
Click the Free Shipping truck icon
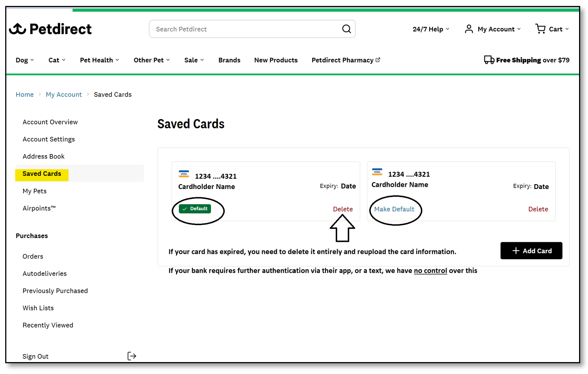tap(489, 60)
